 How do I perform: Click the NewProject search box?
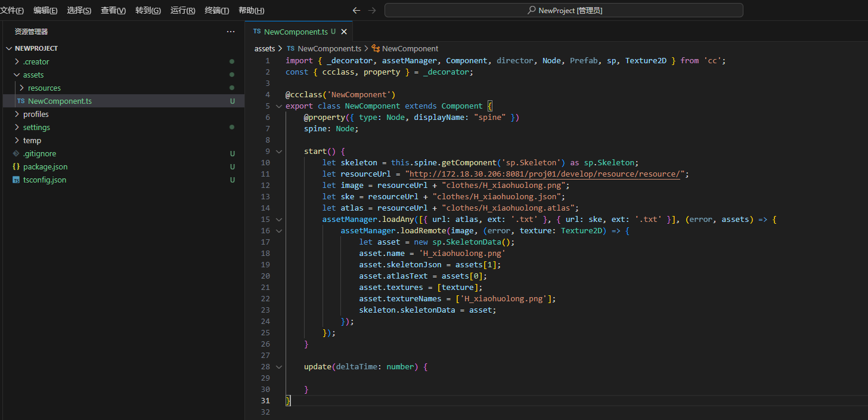tap(563, 10)
